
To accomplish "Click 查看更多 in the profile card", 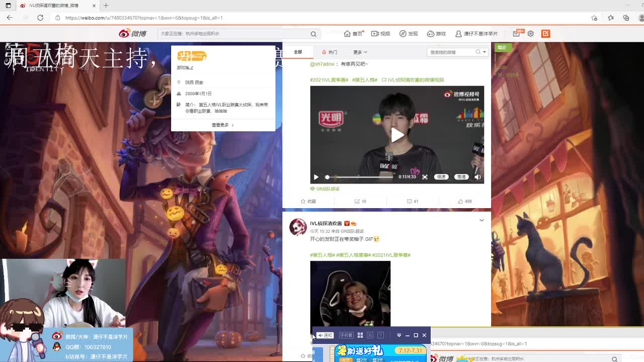I will point(223,125).
